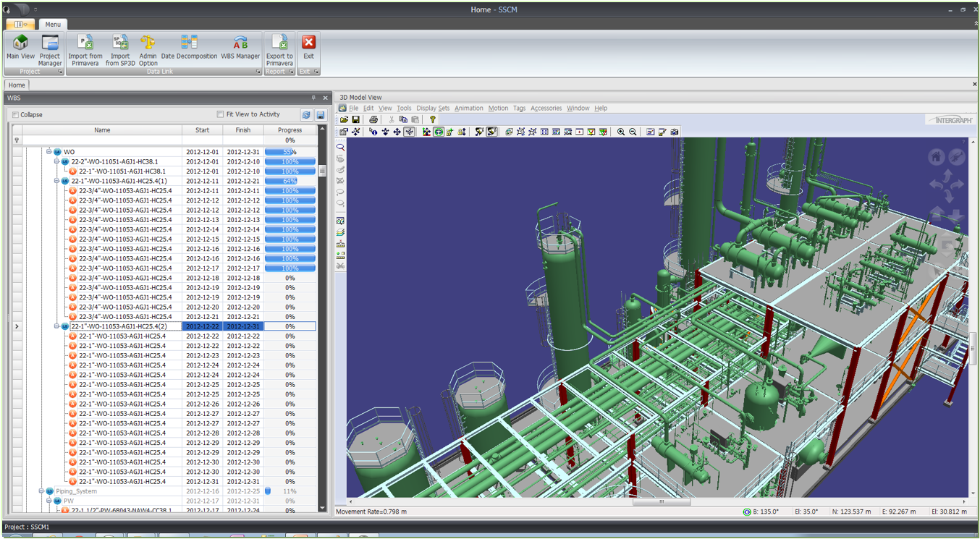Click the refresh icon in WBS panel
This screenshot has width=980, height=539.
tap(306, 115)
